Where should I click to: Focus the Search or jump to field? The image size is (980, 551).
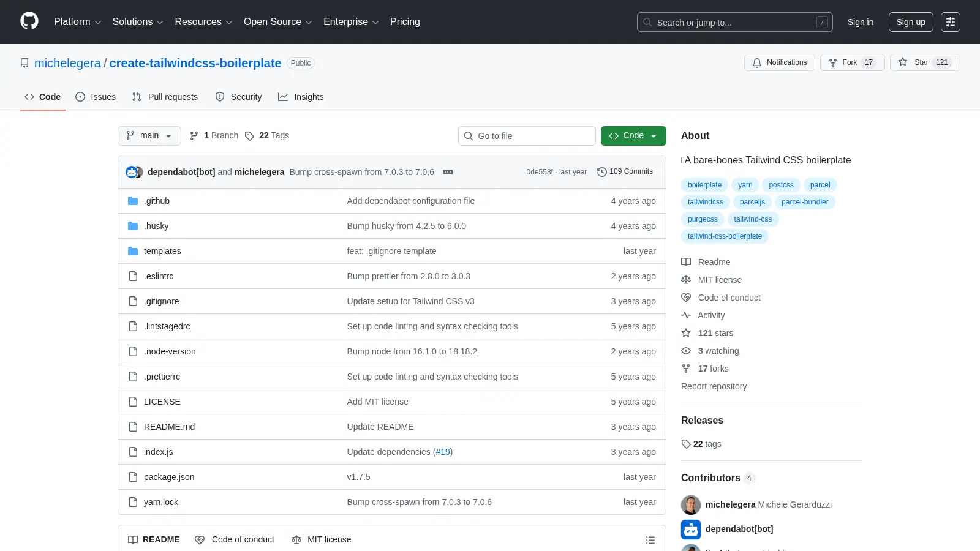click(734, 22)
